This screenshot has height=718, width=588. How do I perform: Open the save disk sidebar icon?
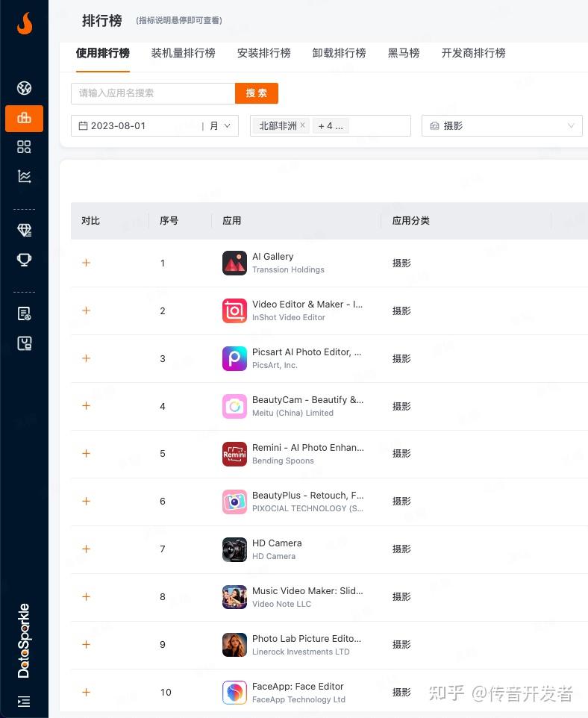[x=25, y=343]
